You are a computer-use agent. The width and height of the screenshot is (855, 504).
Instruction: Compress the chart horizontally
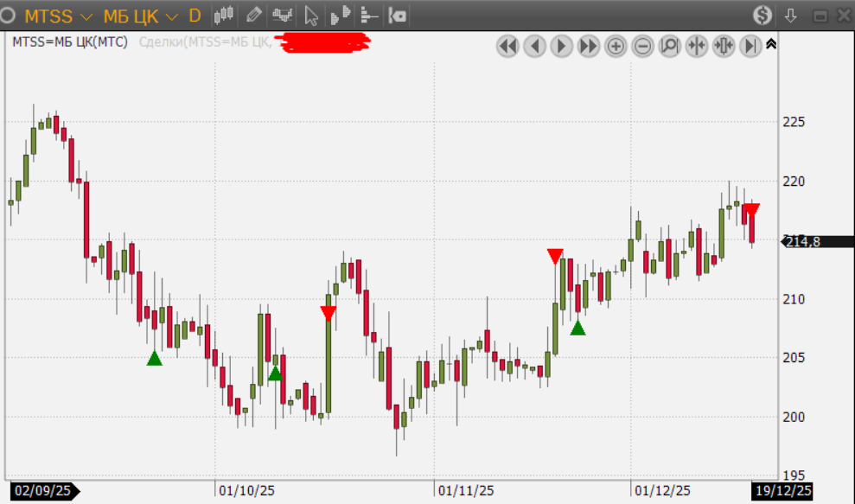tap(696, 47)
